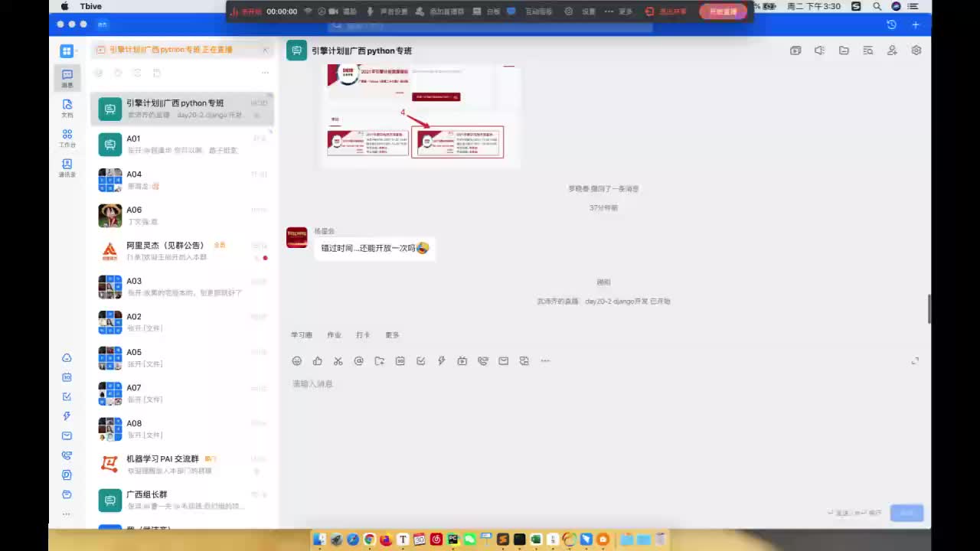Open the 引擎计划||广西 python 专班 conversation

pos(182,109)
